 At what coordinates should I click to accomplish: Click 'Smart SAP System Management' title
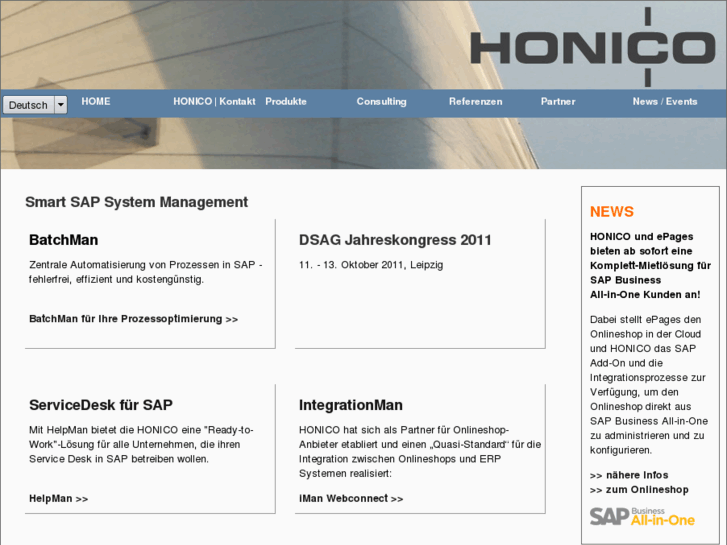tap(136, 202)
